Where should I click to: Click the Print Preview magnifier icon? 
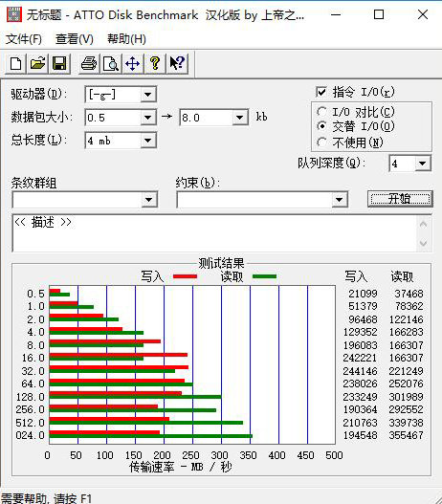tap(111, 63)
